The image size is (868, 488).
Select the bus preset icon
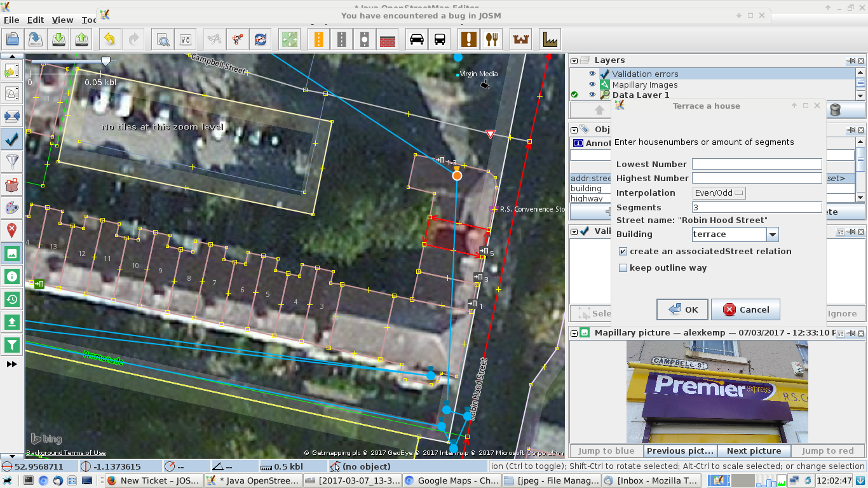[x=440, y=39]
